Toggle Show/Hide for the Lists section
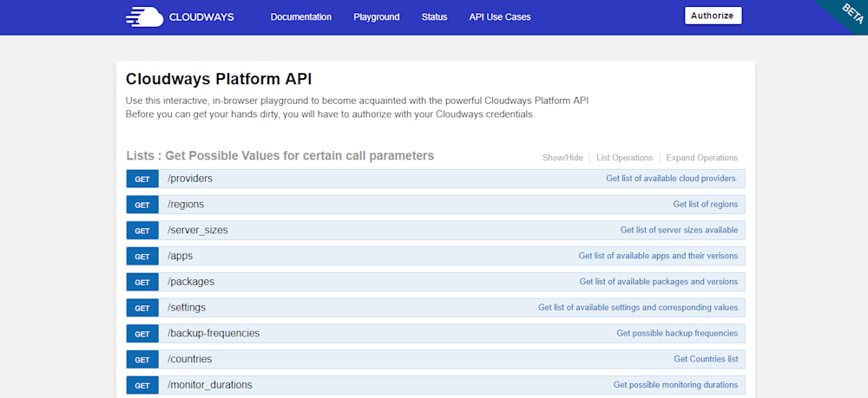The image size is (868, 398). coord(562,158)
